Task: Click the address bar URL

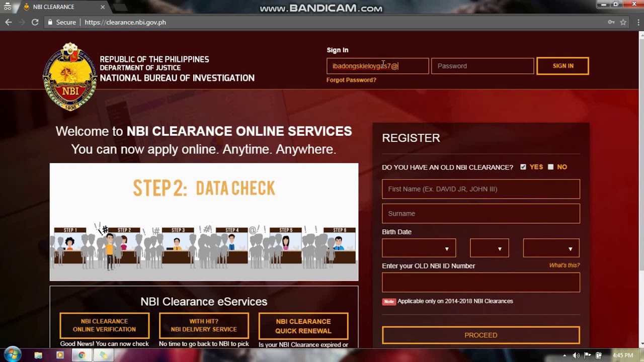Action: click(x=125, y=22)
